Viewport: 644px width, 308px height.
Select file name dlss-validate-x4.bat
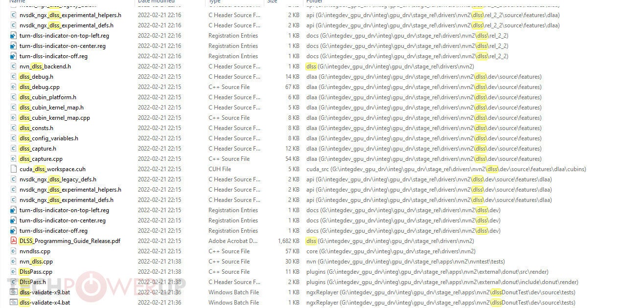45,303
